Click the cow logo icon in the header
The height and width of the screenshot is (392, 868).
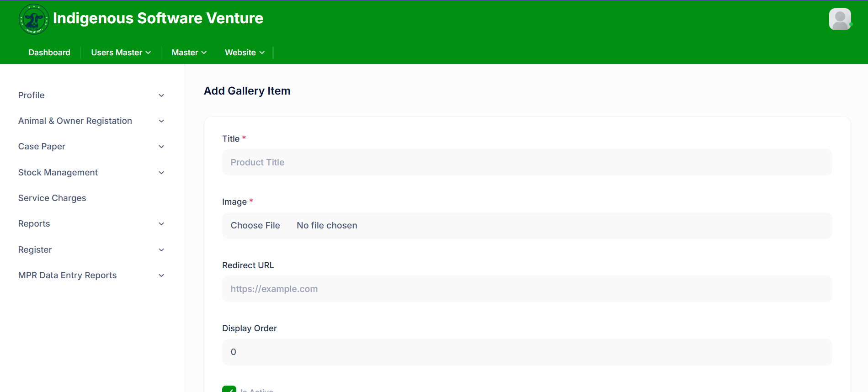point(34,19)
